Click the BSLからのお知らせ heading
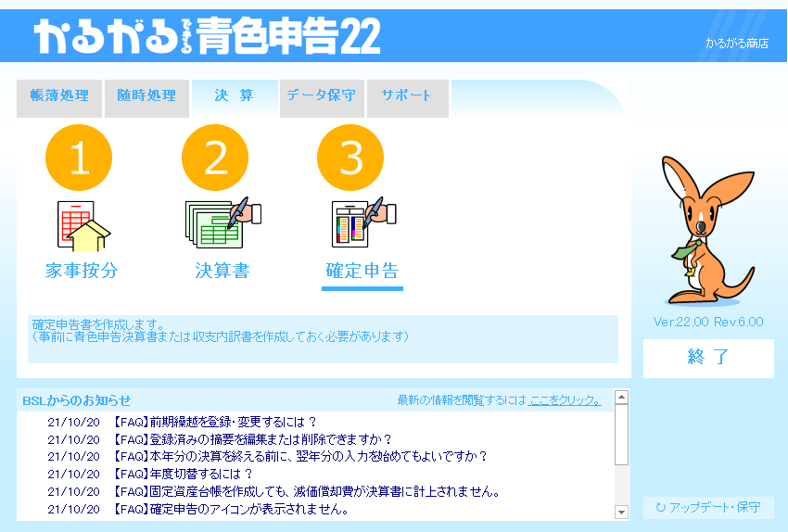 pos(76,400)
